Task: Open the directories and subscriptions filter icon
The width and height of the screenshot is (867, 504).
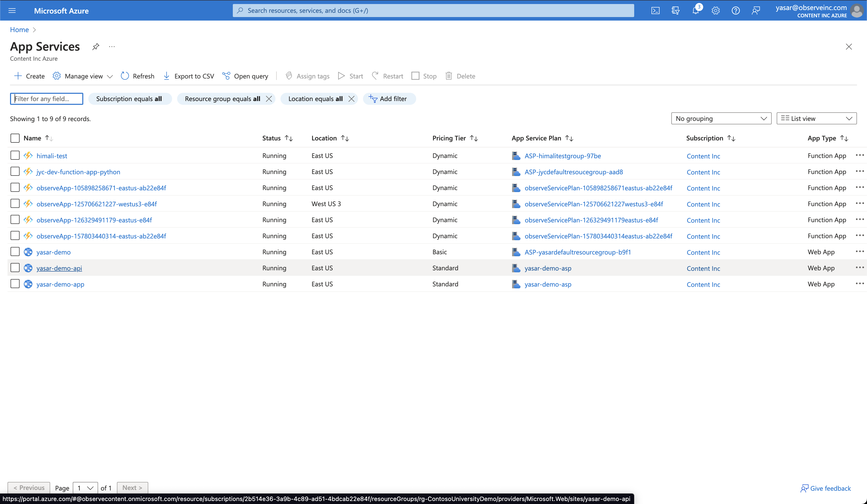Action: 675,11
